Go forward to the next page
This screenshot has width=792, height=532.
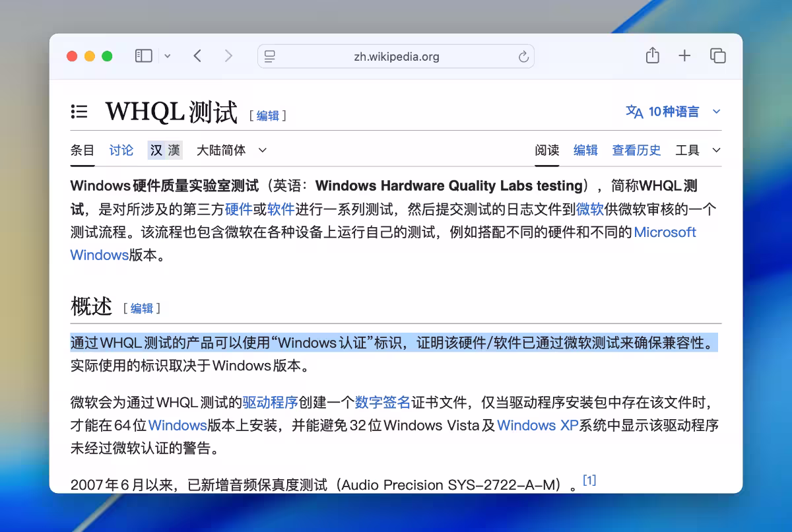(x=228, y=56)
